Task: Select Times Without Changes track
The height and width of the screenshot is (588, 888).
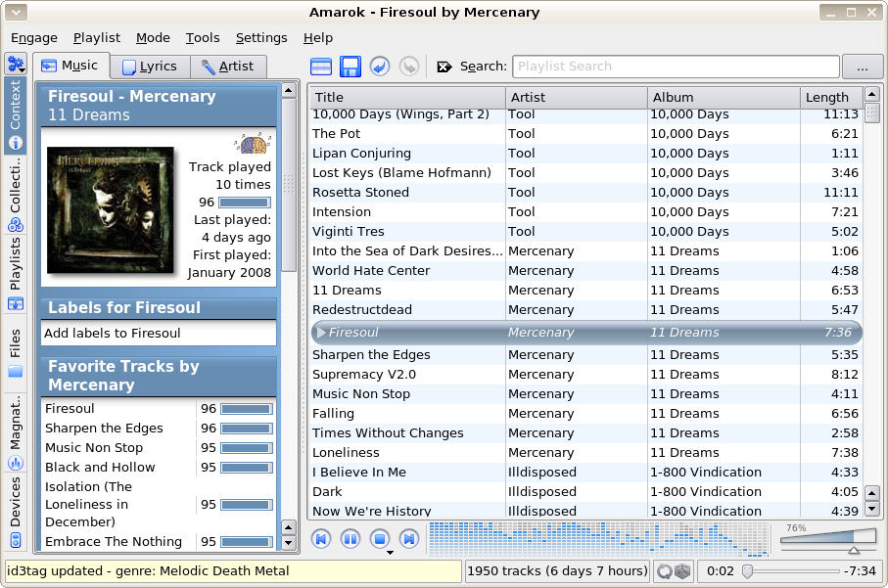Action: coord(586,433)
